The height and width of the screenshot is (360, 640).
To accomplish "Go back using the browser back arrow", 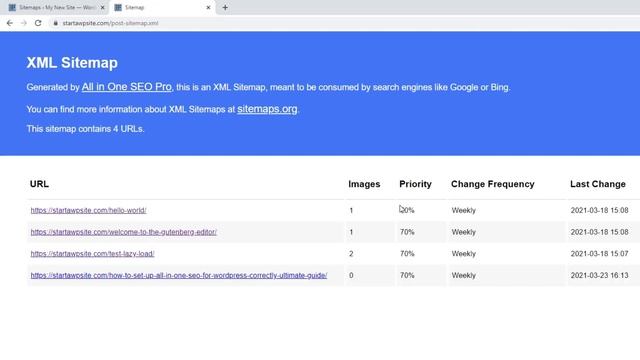I will pos(10,23).
